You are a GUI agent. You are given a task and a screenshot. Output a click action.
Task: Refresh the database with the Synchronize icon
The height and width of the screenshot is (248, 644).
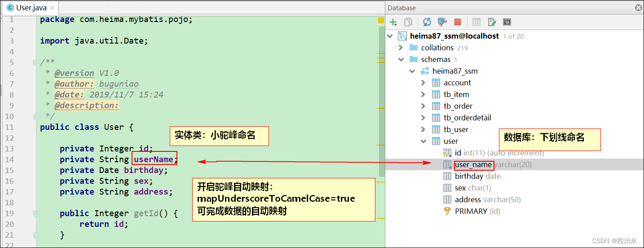[427, 22]
